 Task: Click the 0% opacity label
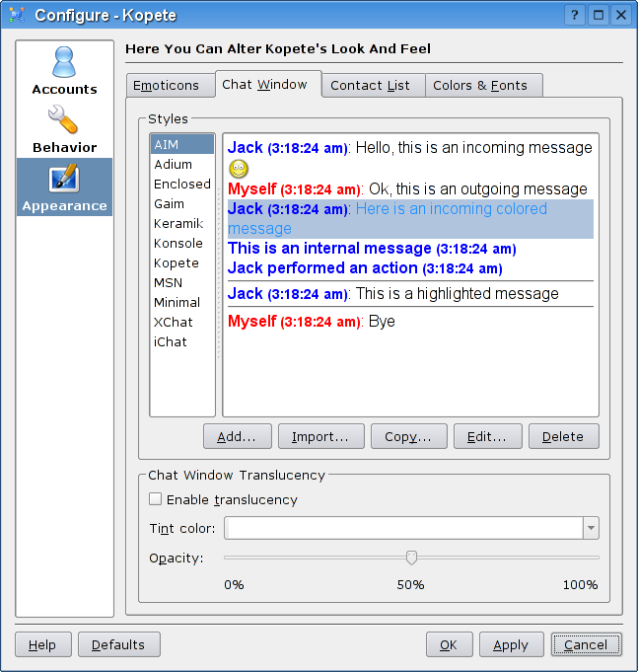(234, 584)
